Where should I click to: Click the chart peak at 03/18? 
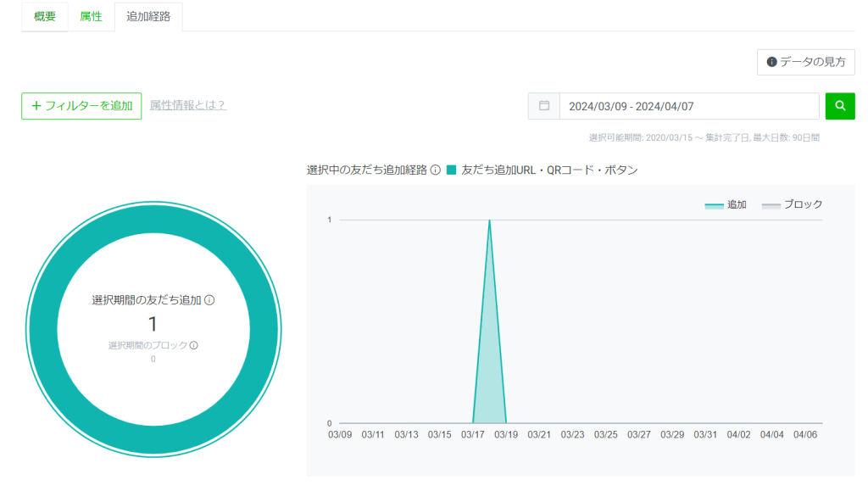pyautogui.click(x=489, y=221)
